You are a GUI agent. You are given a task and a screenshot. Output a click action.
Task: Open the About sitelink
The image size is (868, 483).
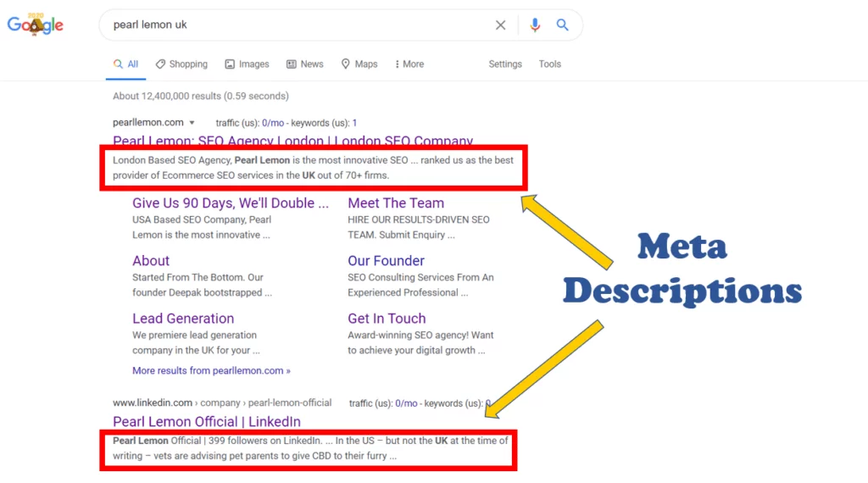151,261
